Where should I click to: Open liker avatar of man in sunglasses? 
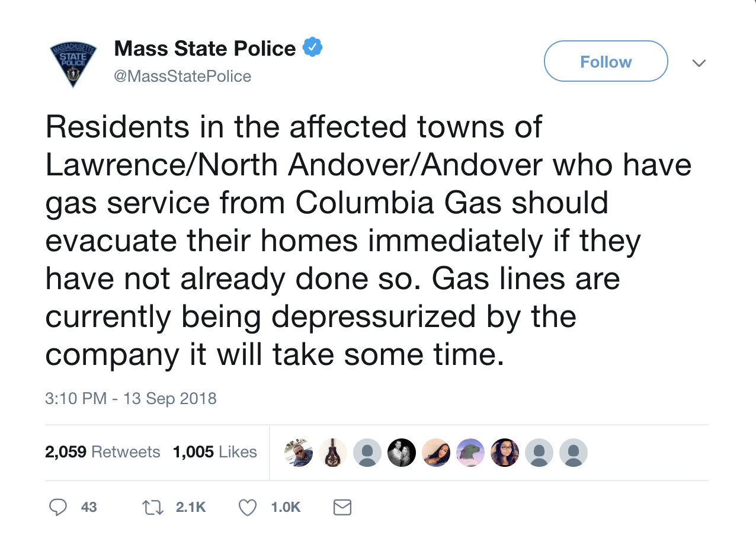(x=299, y=453)
